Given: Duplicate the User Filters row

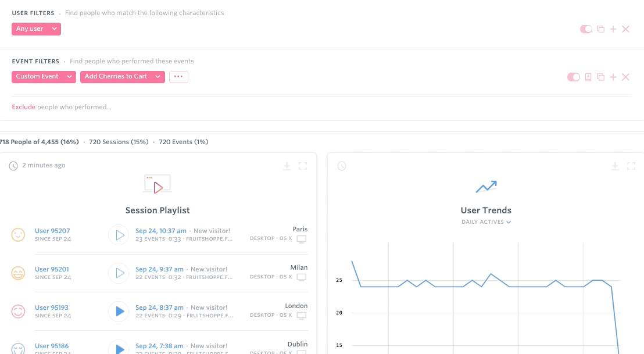Looking at the screenshot, I should coord(601,29).
